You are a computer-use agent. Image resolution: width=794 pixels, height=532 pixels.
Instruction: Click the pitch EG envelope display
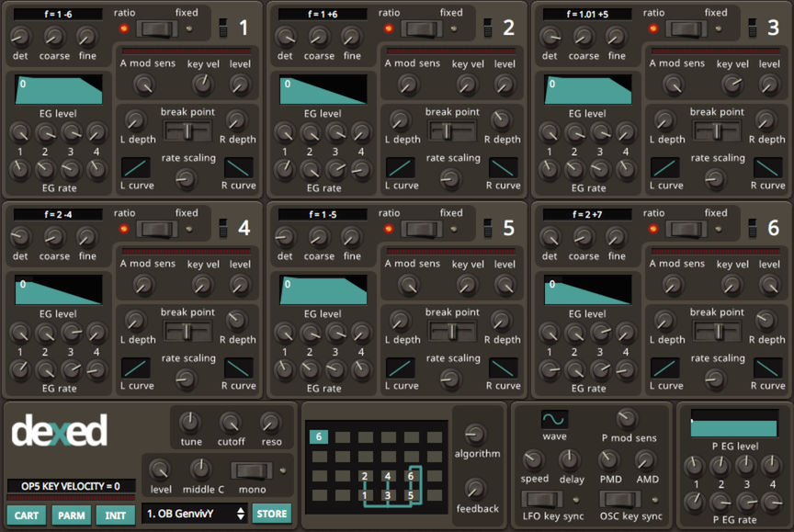pos(734,423)
